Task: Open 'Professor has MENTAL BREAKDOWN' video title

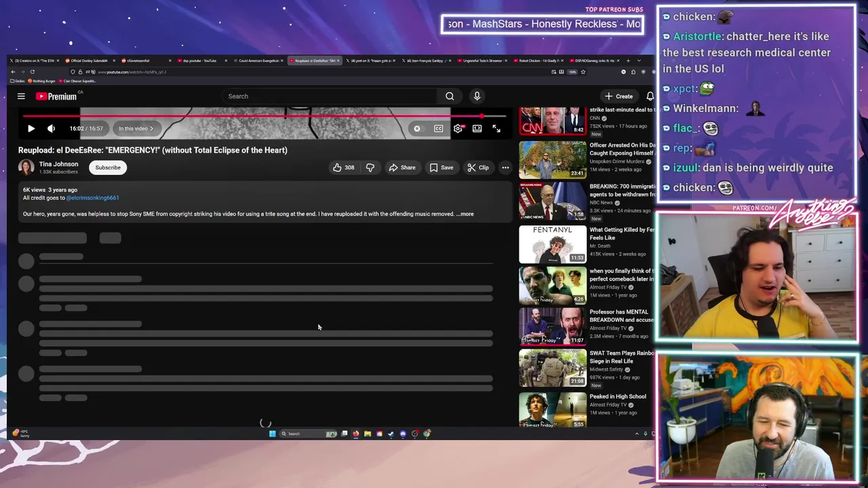Action: pos(622,316)
